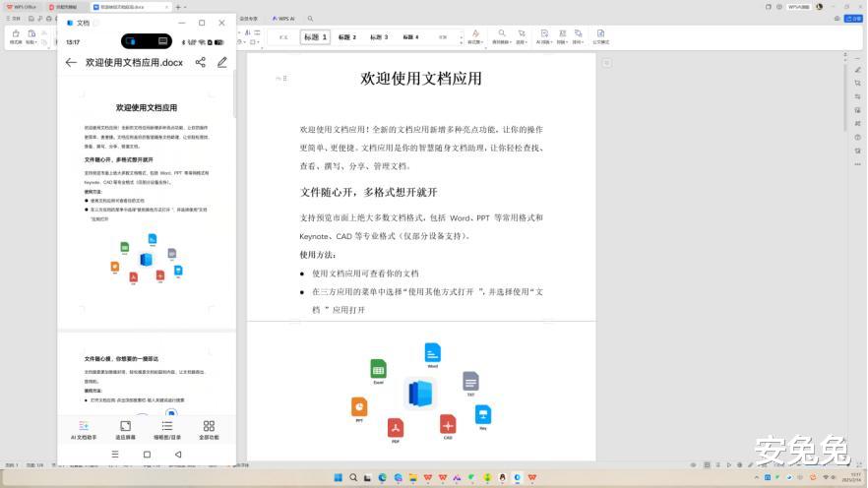Tap the pencil edit icon in phone window
The image size is (868, 488).
[x=222, y=63]
